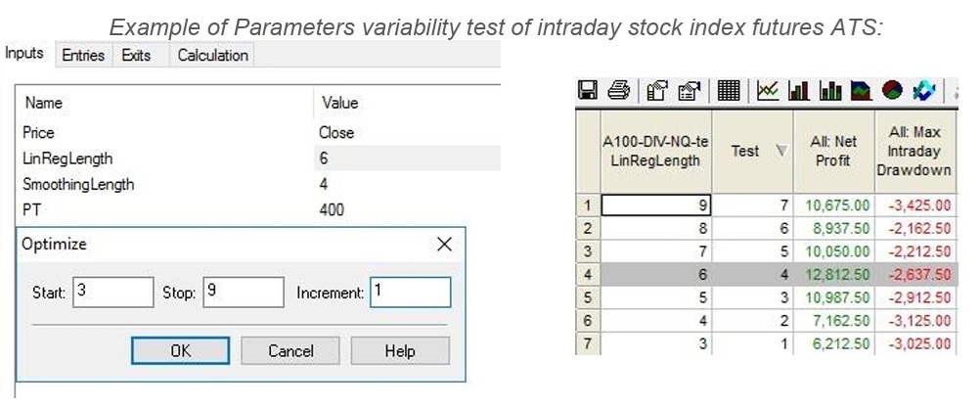This screenshot has height=407, width=980.
Task: Select the red-green bar chart icon
Action: point(799,91)
